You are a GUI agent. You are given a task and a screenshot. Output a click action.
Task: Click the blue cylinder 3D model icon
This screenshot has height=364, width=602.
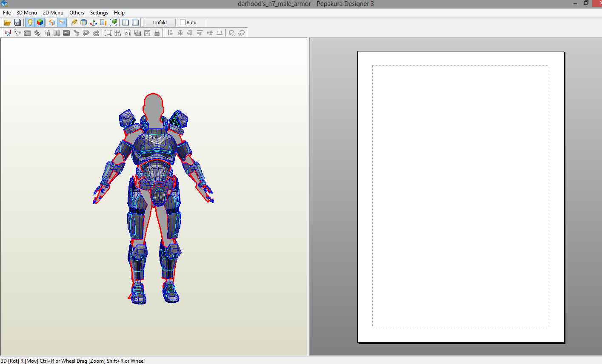point(84,23)
